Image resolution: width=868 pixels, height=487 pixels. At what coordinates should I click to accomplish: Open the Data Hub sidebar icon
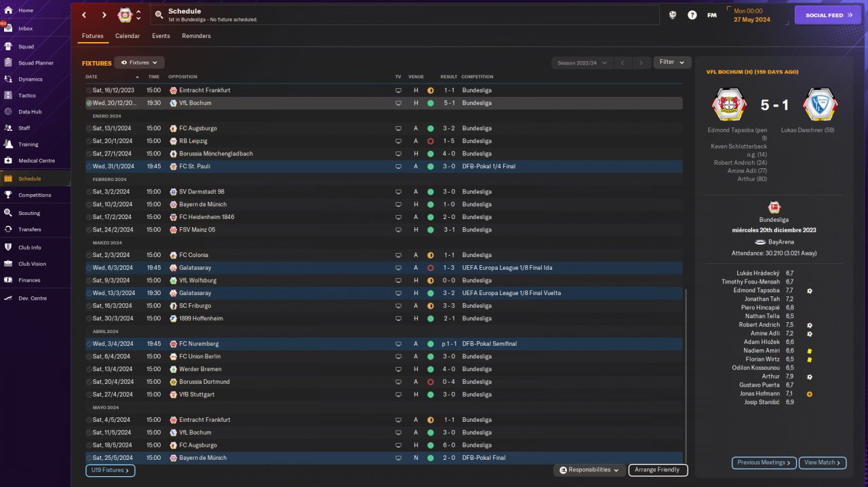(8, 111)
